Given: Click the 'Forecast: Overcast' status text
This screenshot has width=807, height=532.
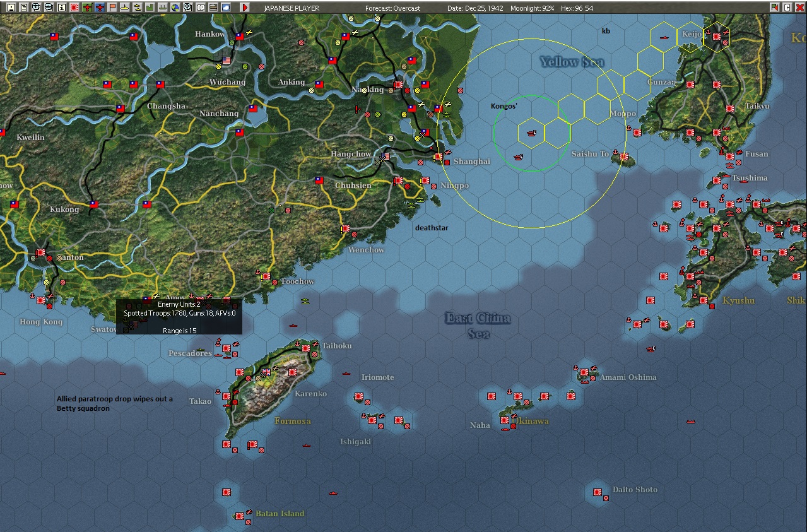Looking at the screenshot, I should (392, 8).
